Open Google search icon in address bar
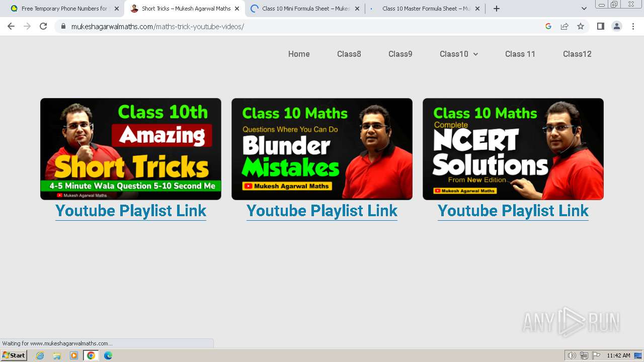 (x=548, y=26)
